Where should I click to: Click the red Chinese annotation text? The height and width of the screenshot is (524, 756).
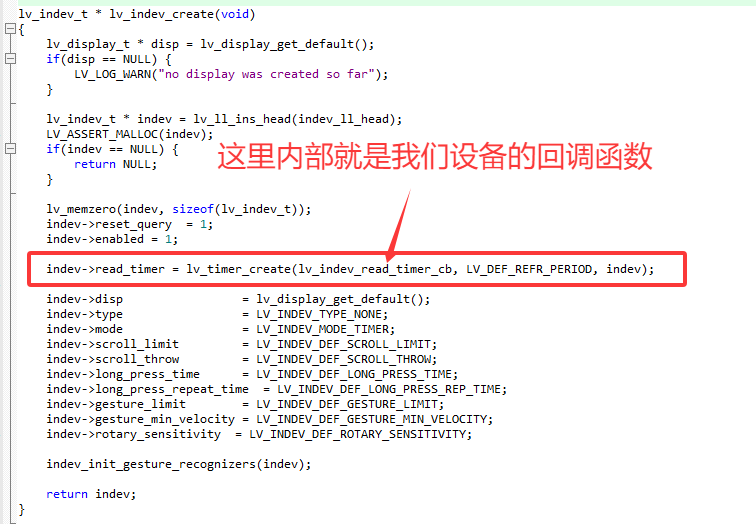[434, 157]
